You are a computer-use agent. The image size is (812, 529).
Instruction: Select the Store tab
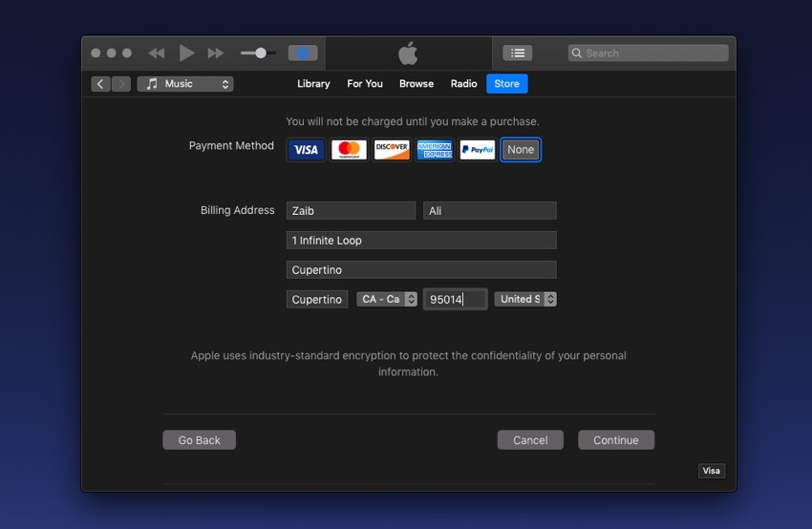coord(507,84)
